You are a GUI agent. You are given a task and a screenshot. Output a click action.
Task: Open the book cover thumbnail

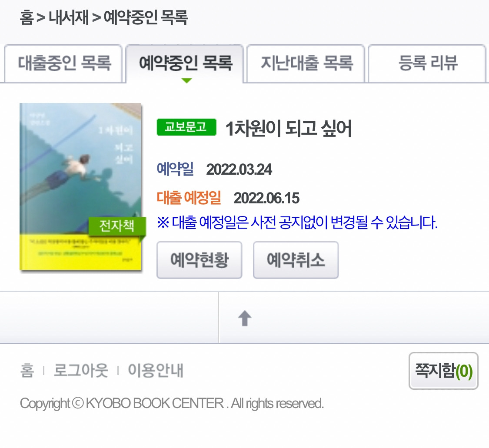point(80,186)
